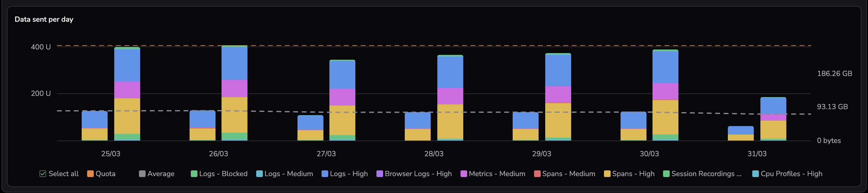The width and height of the screenshot is (868, 193).
Task: Toggle Browser Logs - High legend entry
Action: [380, 174]
